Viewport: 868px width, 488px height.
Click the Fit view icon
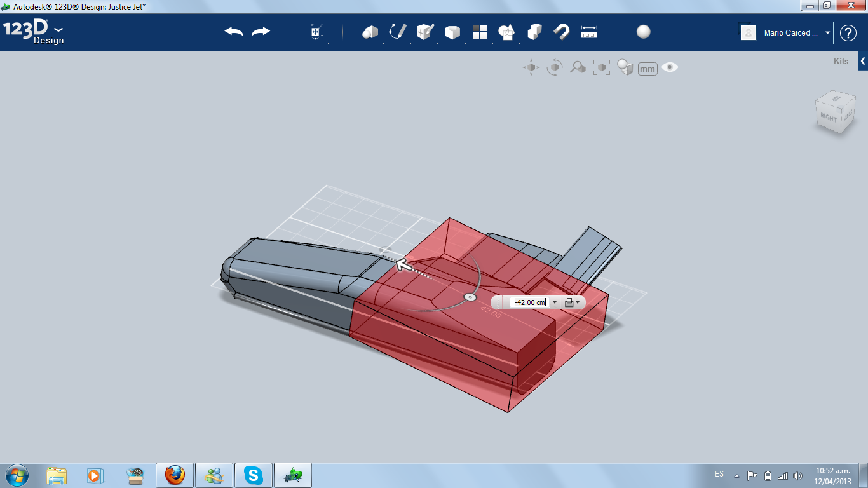601,67
